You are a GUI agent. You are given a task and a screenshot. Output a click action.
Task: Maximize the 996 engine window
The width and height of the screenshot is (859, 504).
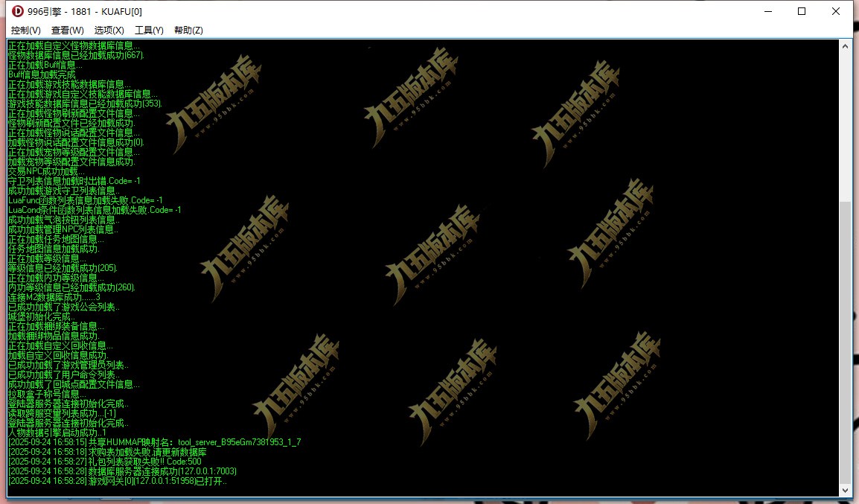coord(802,11)
